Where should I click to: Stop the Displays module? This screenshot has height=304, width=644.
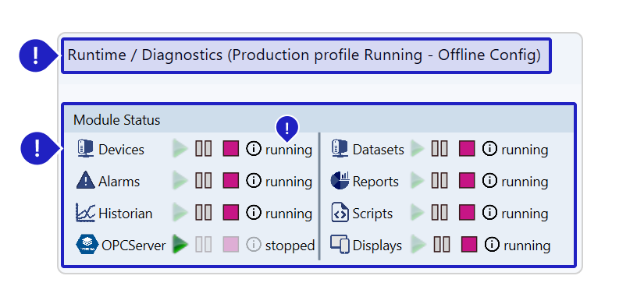coord(469,245)
